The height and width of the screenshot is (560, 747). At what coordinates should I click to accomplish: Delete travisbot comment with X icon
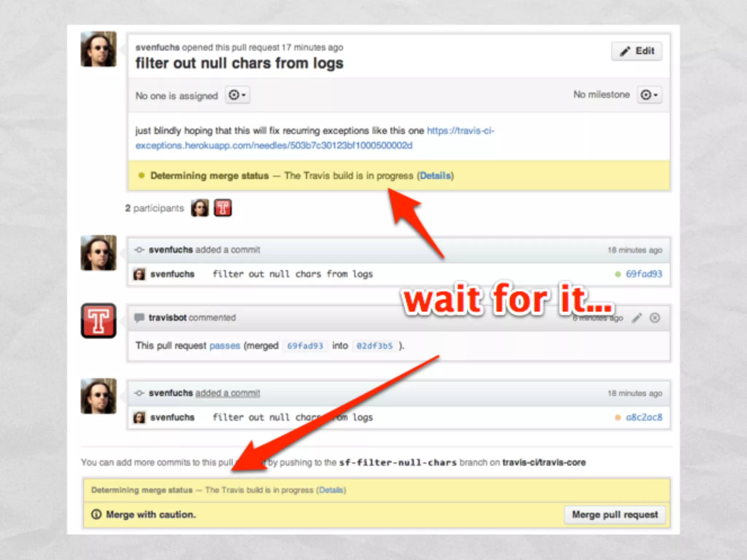[x=655, y=318]
